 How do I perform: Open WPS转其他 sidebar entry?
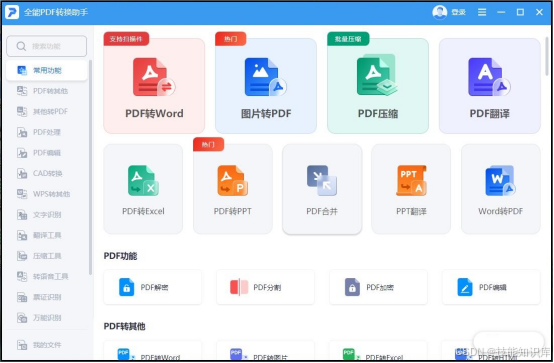click(47, 194)
